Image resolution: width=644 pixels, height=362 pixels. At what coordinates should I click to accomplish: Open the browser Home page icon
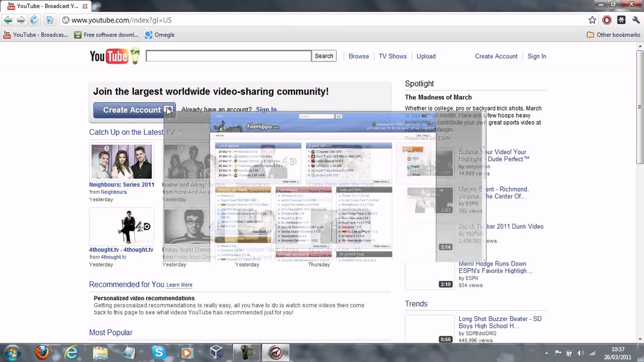coord(49,20)
